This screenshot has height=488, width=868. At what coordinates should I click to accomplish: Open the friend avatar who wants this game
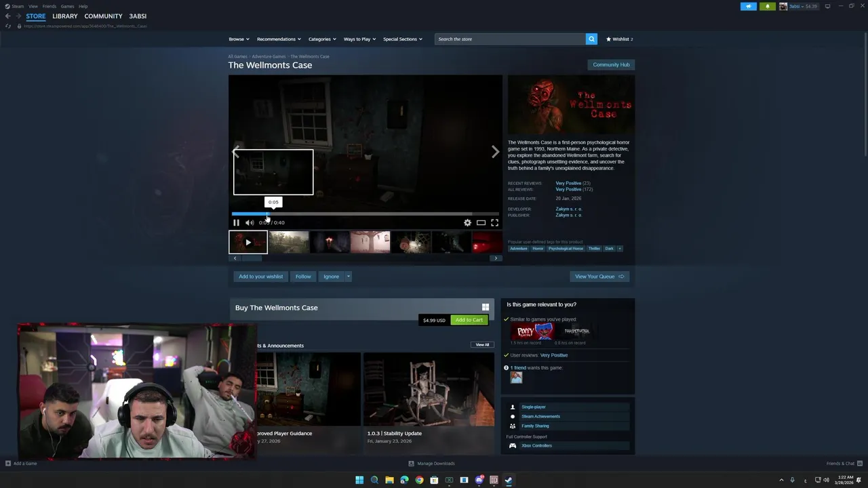tap(516, 378)
